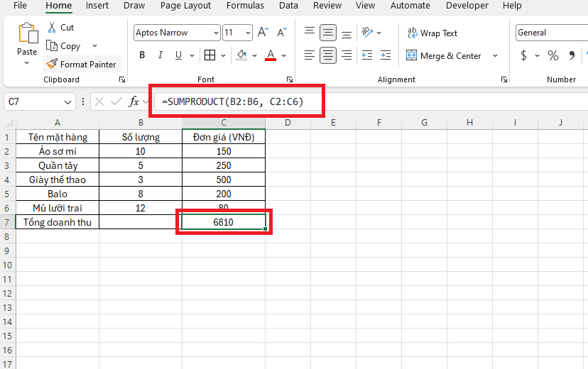588x369 pixels.
Task: Apply the accounting dollar format
Action: click(523, 55)
